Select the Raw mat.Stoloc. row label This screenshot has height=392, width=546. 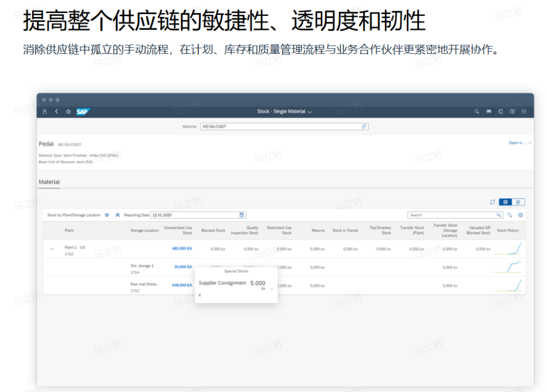(144, 284)
